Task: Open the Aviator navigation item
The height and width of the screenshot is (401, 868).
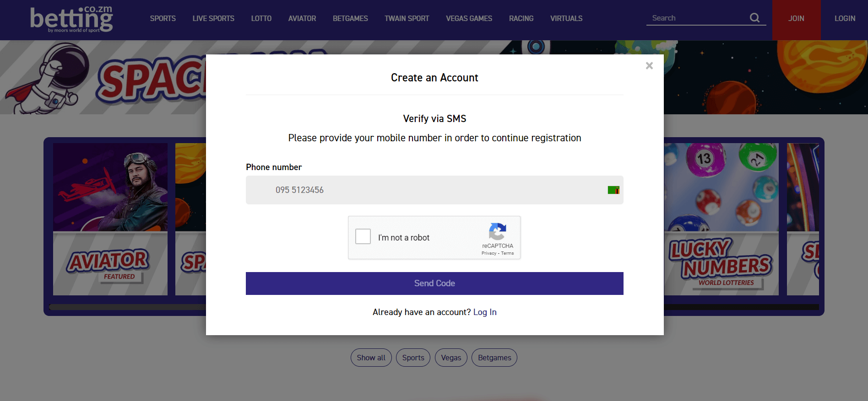Action: 302,19
